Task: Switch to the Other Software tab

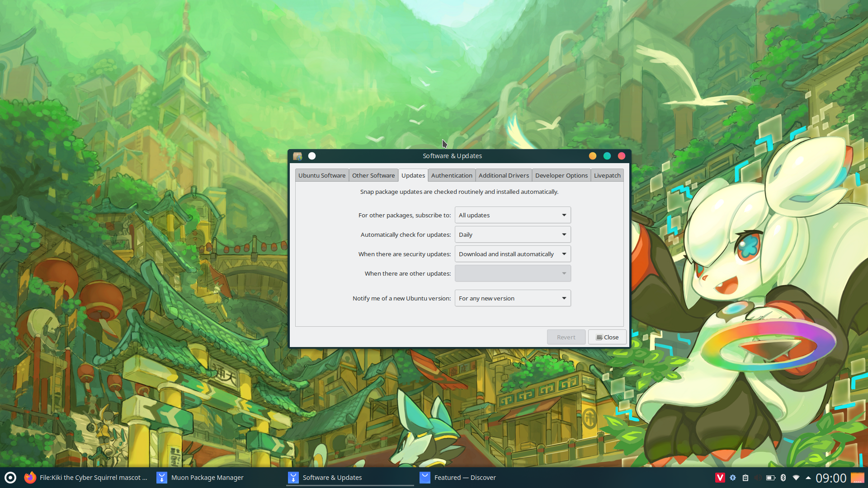Action: click(x=373, y=175)
